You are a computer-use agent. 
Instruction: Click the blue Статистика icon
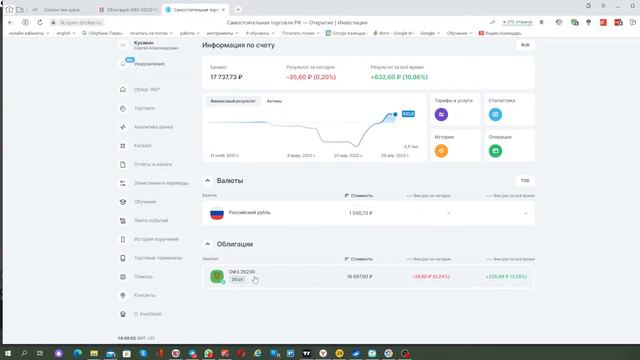495,114
